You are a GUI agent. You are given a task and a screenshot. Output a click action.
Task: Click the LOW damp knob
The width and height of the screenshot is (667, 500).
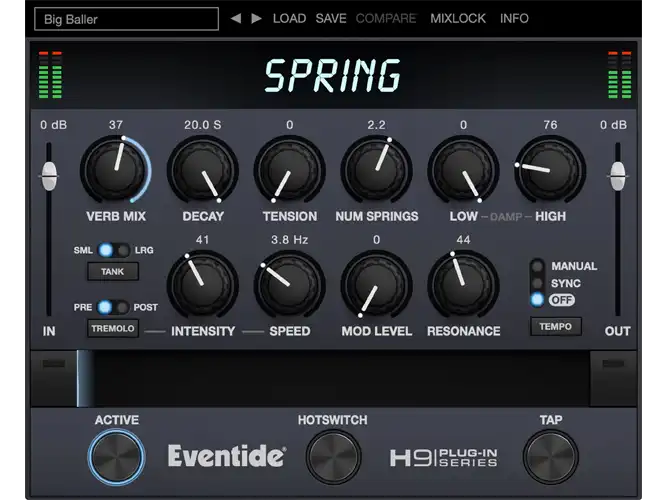click(463, 170)
